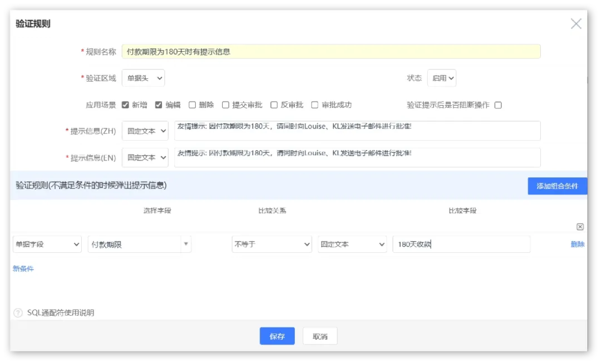Click the 添加组合条件 button
The image size is (601, 364).
[x=557, y=186]
